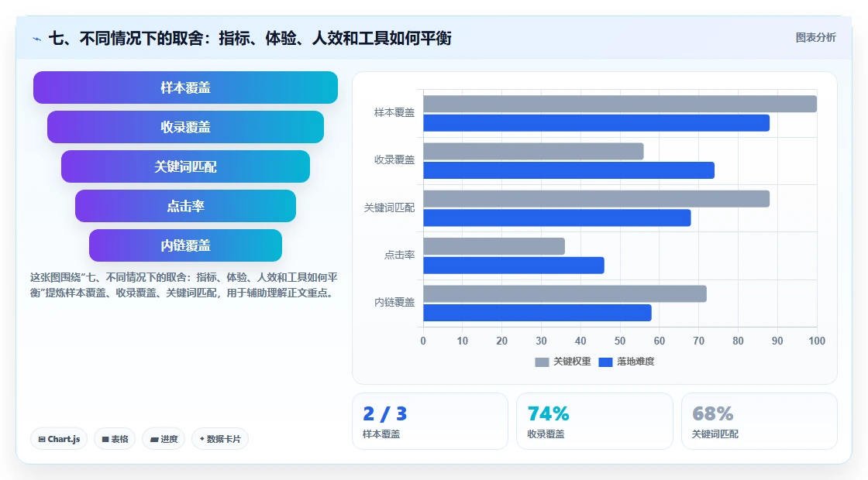868x480 pixels.
Task: Click gray 关键权重 bar for 内链覆盖
Action: coord(565,293)
